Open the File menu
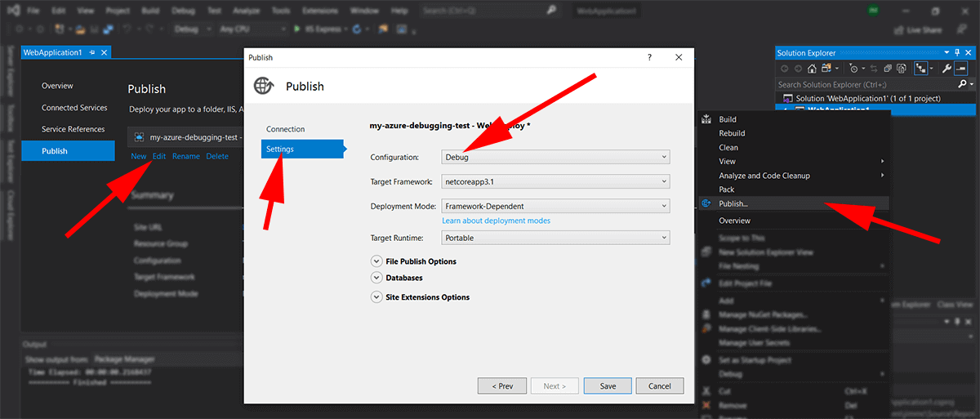Viewport: 980px width, 419px height. [33, 11]
